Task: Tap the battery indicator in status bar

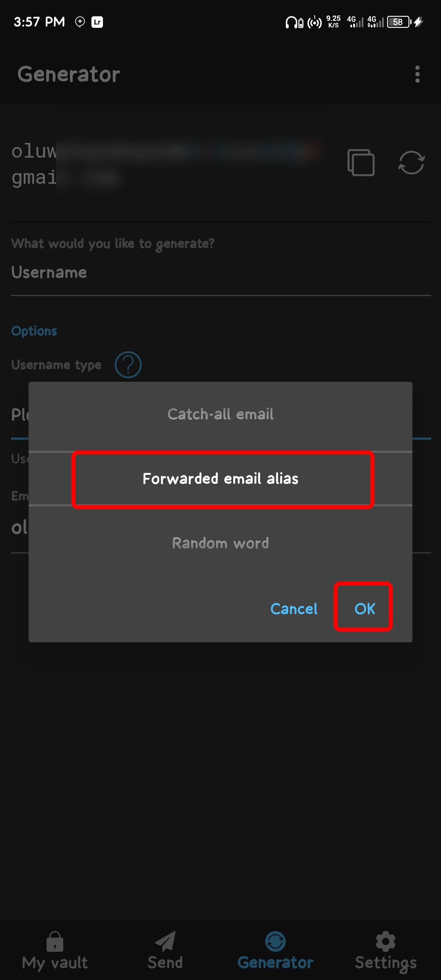Action: click(399, 22)
